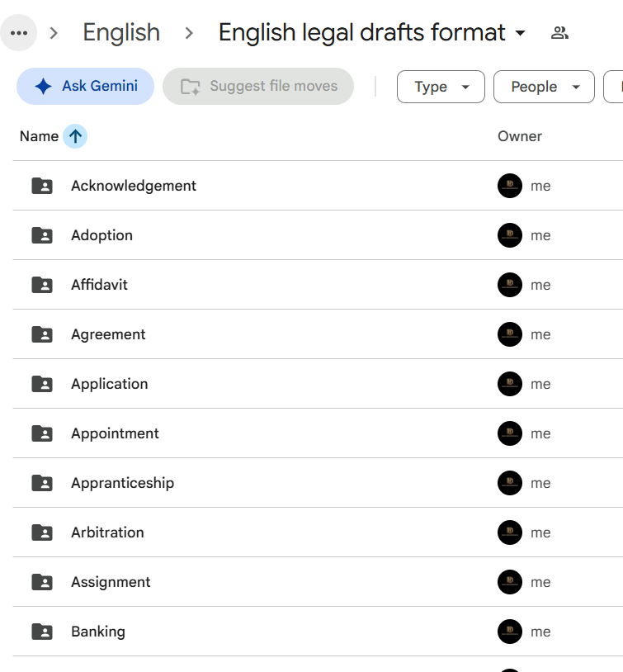
Task: Click the Ask Gemini button
Action: point(85,86)
